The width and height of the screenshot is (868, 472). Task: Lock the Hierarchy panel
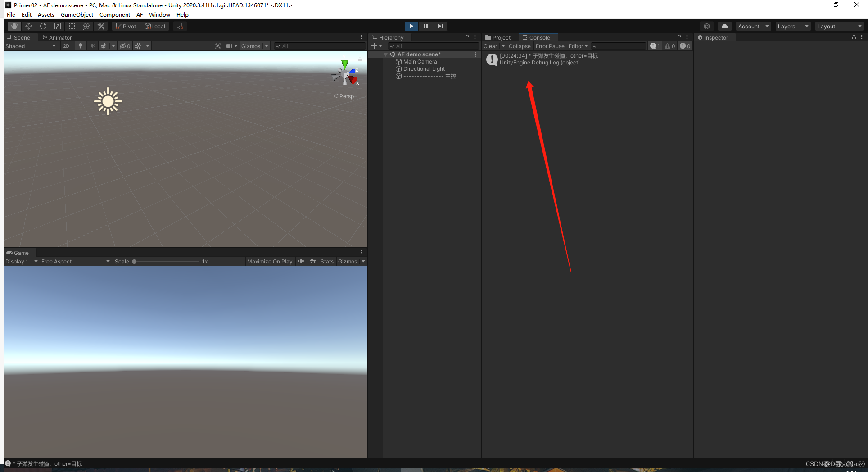click(467, 37)
